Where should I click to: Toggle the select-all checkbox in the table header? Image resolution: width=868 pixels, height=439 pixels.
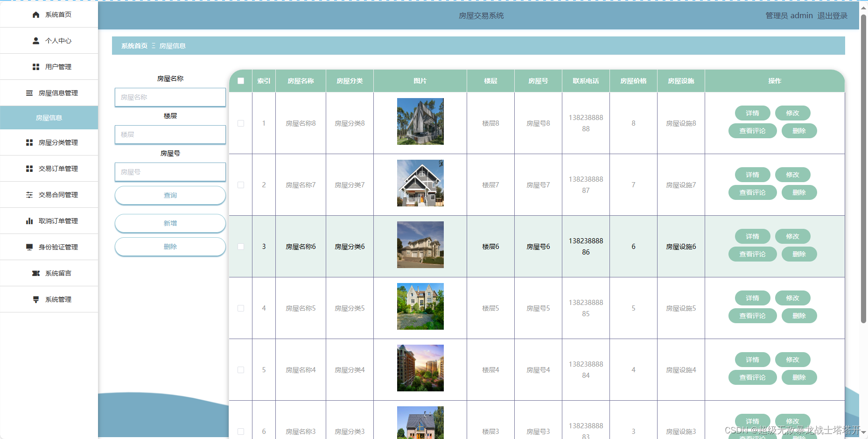tap(241, 81)
